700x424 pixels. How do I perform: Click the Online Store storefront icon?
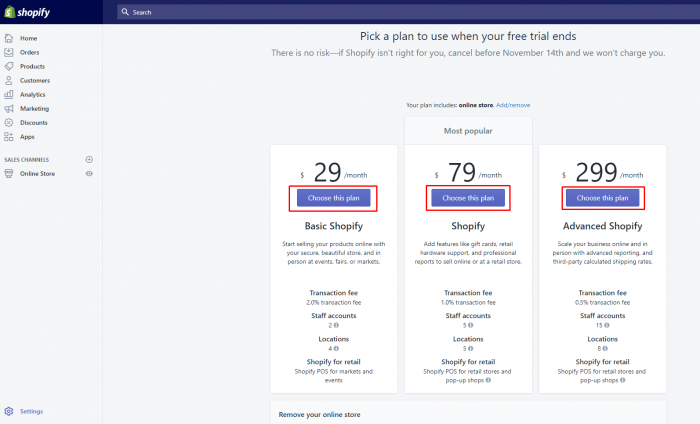point(8,174)
